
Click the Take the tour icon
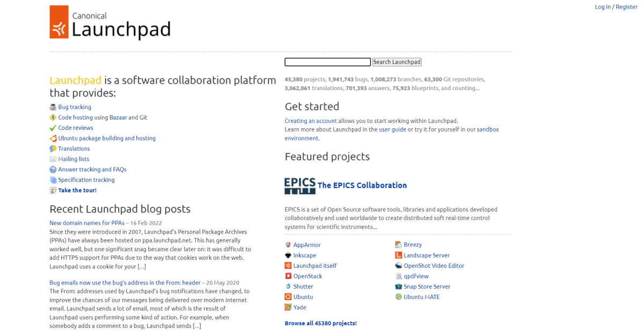click(53, 191)
